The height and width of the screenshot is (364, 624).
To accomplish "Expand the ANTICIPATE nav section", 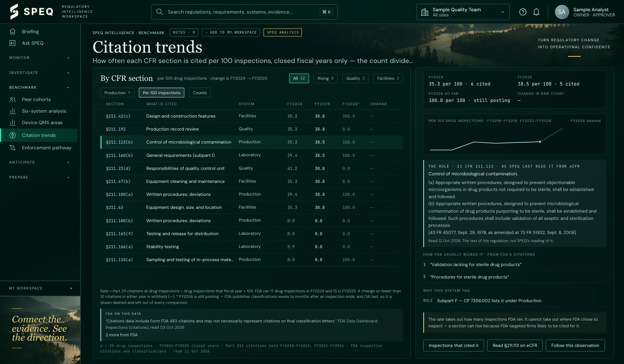I will pos(40,162).
